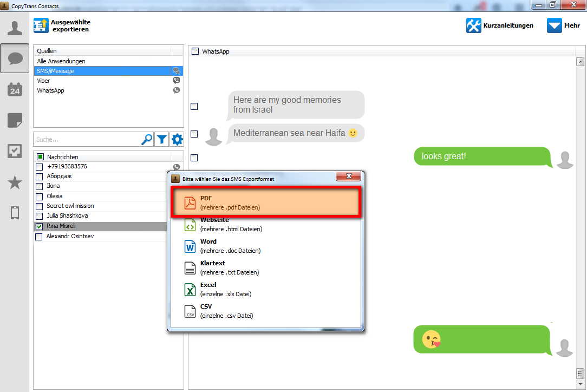Toggle the Nachrichten select-all checkbox
Image resolution: width=587 pixels, height=392 pixels.
(40, 156)
